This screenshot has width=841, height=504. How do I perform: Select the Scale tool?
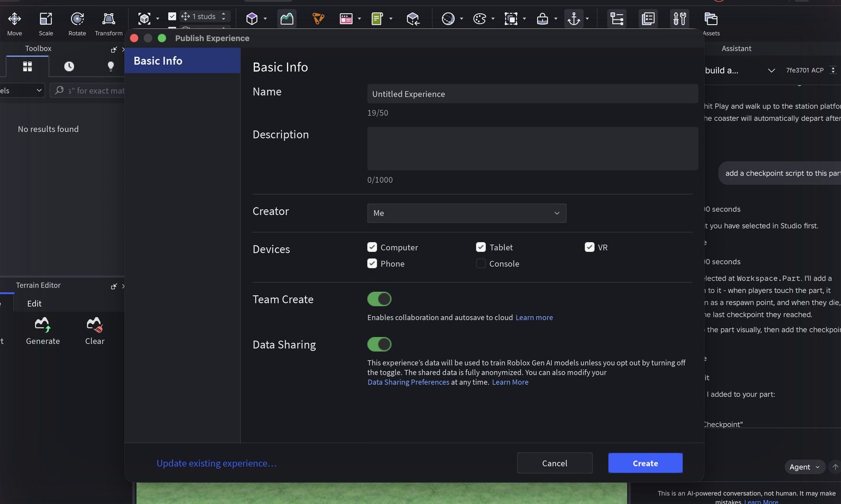tap(46, 24)
